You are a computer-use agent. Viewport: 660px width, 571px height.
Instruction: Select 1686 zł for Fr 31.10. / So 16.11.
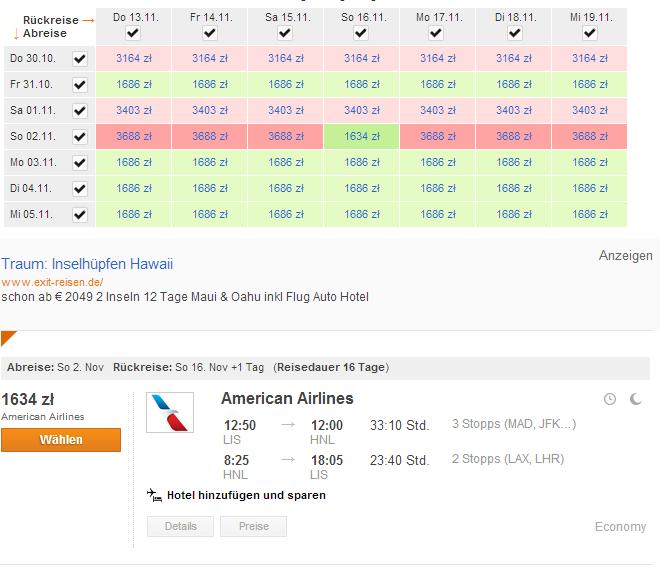(x=362, y=84)
